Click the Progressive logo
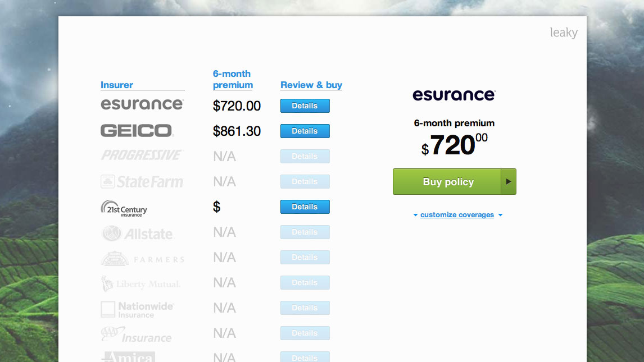The width and height of the screenshot is (644, 362). [142, 155]
